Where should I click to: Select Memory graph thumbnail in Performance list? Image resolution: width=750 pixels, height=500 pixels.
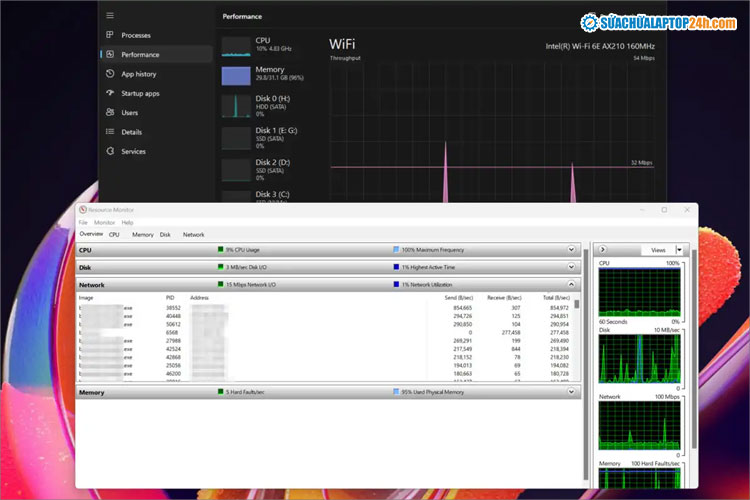[236, 76]
